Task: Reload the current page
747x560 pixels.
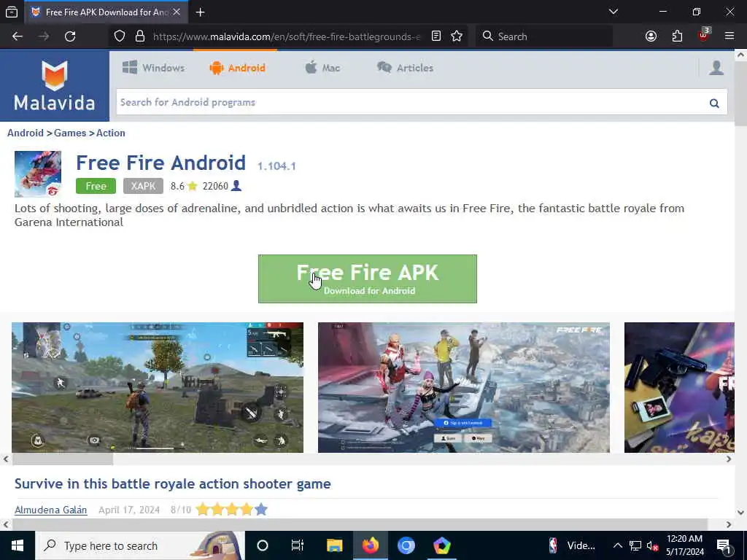Action: click(70, 36)
